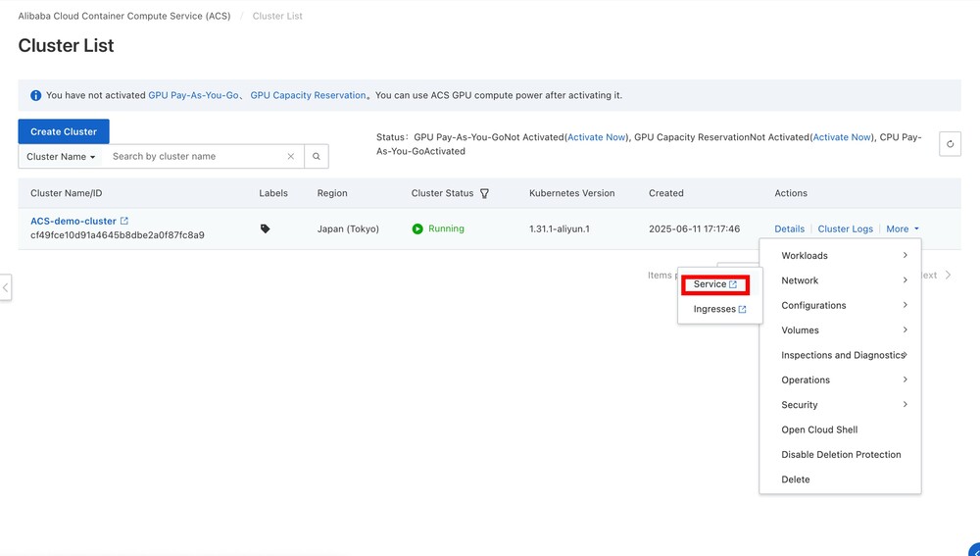Click the cluster labels tag icon
The height and width of the screenshot is (556, 980).
[x=265, y=228]
